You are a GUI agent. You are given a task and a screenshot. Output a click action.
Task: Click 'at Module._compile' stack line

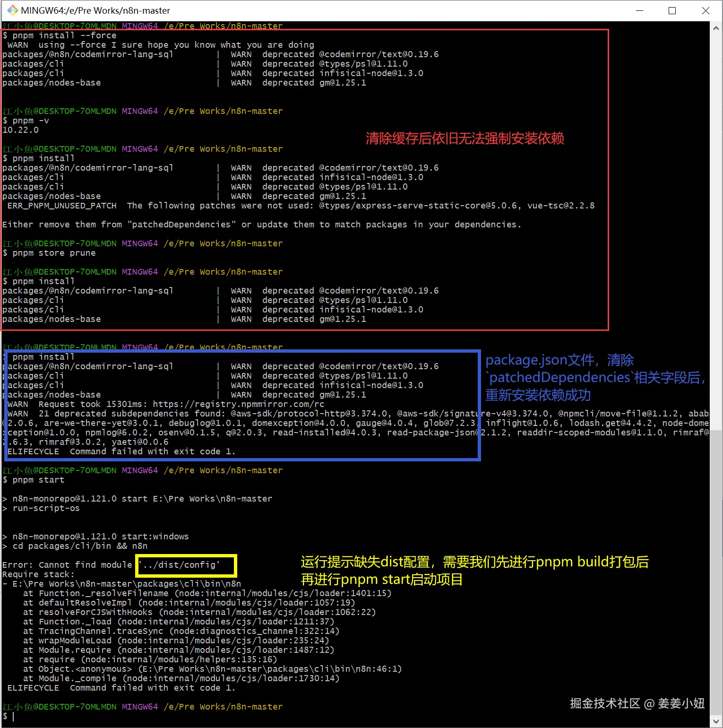pos(181,678)
